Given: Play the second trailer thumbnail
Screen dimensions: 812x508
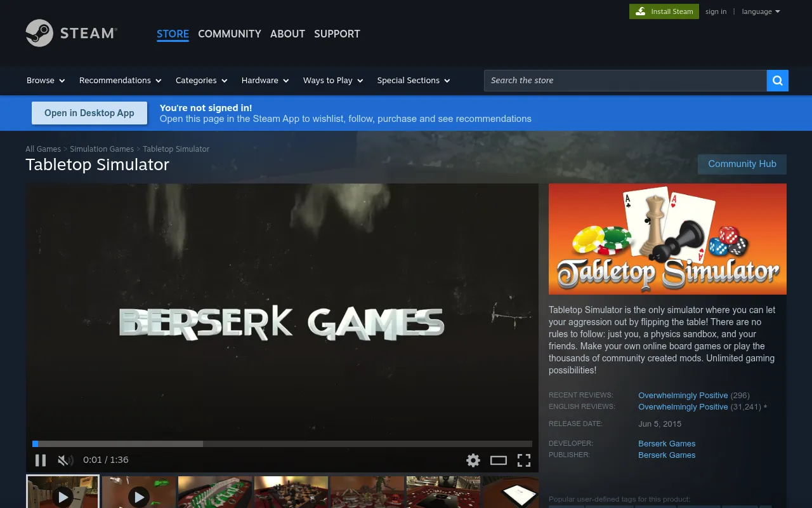Looking at the screenshot, I should click(139, 492).
